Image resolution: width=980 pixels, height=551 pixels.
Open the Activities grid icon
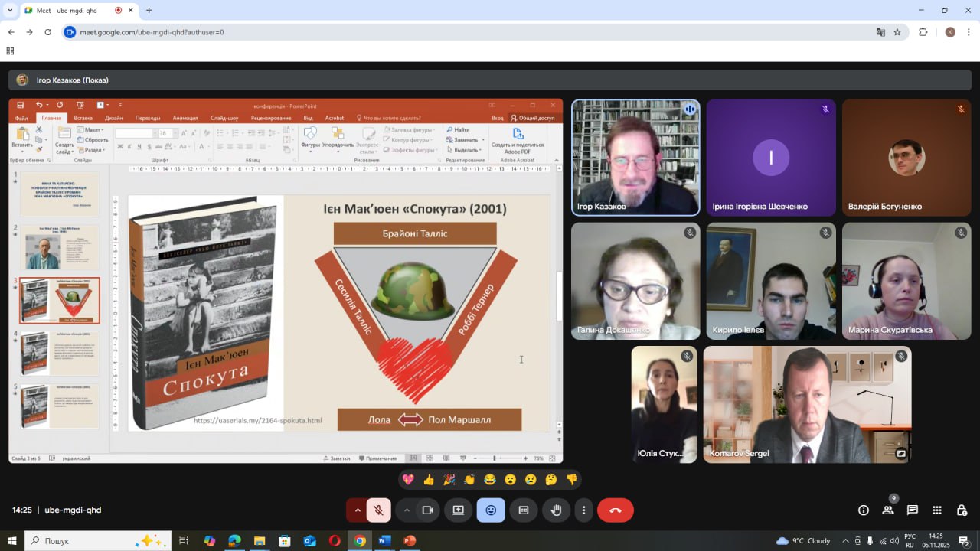pyautogui.click(x=936, y=510)
